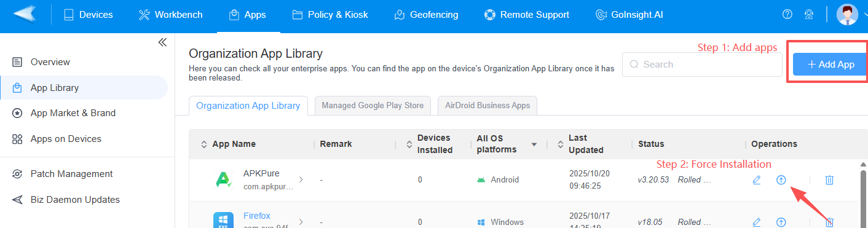
Task: Open Patch Management
Action: [x=84, y=174]
